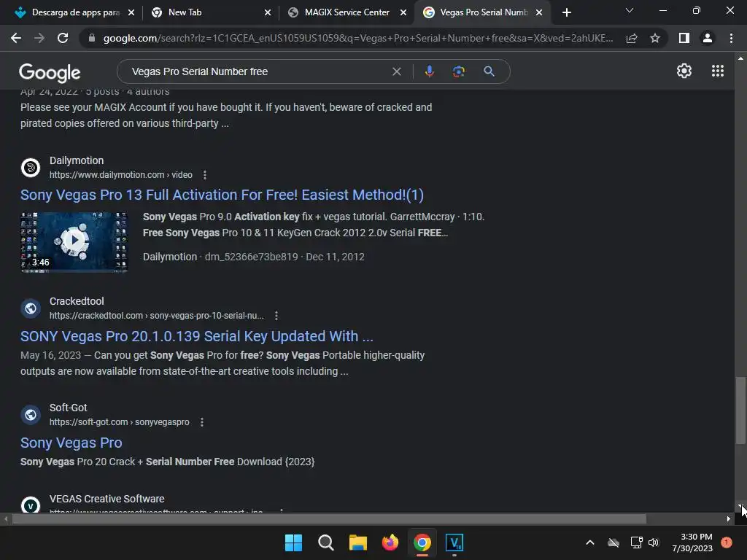Click VEGAS Creative Software site name
Screen dimensions: 747x560
point(107,499)
